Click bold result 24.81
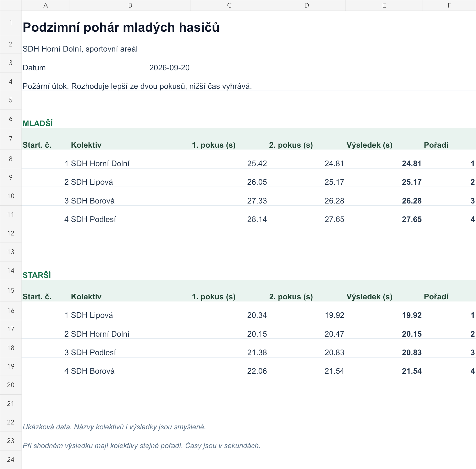Image resolution: width=476 pixels, height=469 pixels. pyautogui.click(x=412, y=163)
